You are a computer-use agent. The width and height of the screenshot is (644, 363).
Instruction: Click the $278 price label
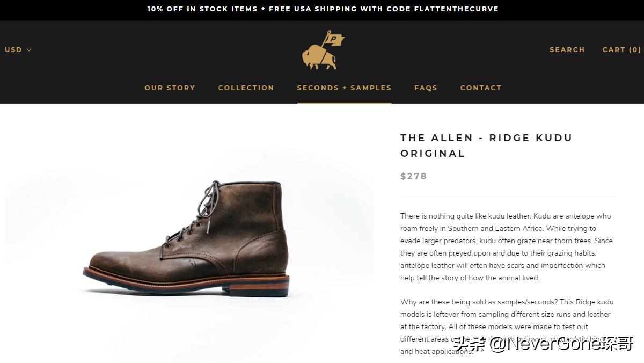413,176
